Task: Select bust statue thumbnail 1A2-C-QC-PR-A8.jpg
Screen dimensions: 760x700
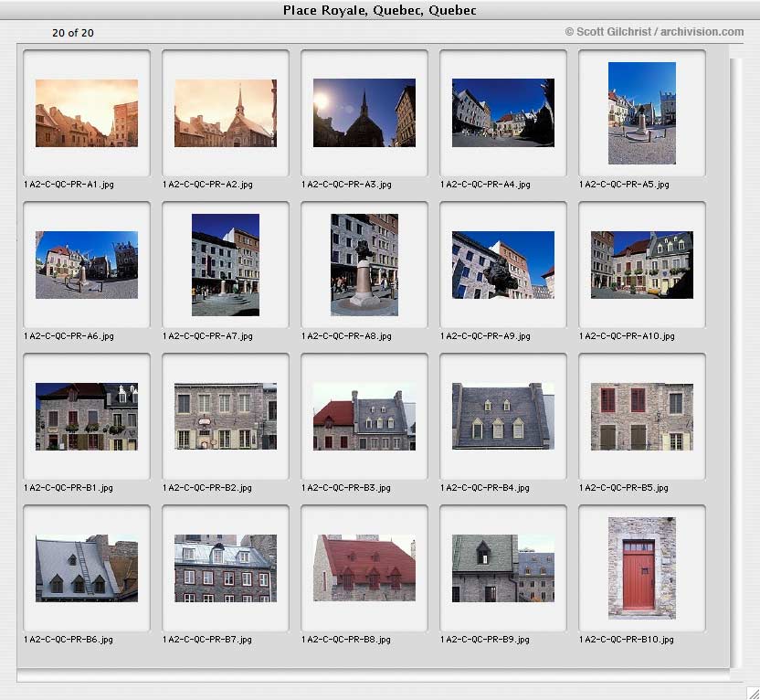Action: (x=364, y=265)
